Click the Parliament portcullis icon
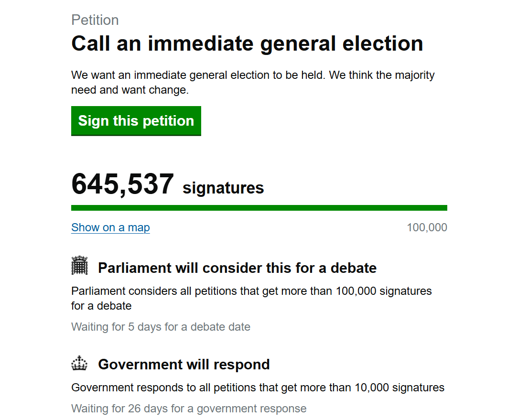This screenshot has width=518, height=420. (x=80, y=265)
